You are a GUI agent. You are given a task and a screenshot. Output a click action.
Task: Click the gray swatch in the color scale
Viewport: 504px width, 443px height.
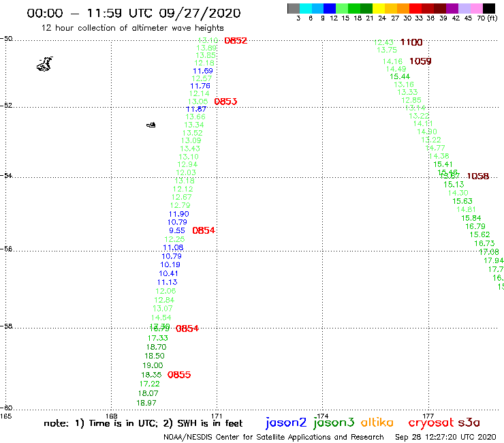pyautogui.click(x=294, y=8)
